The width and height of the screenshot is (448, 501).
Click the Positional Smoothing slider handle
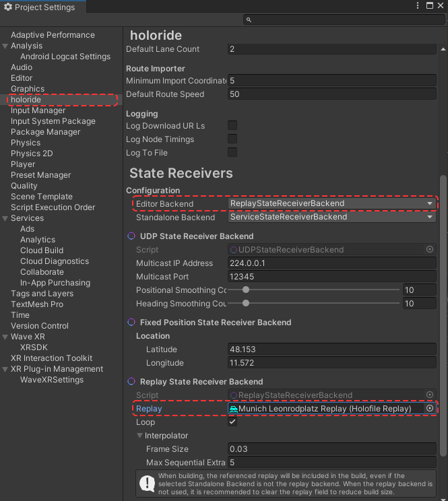pyautogui.click(x=246, y=290)
